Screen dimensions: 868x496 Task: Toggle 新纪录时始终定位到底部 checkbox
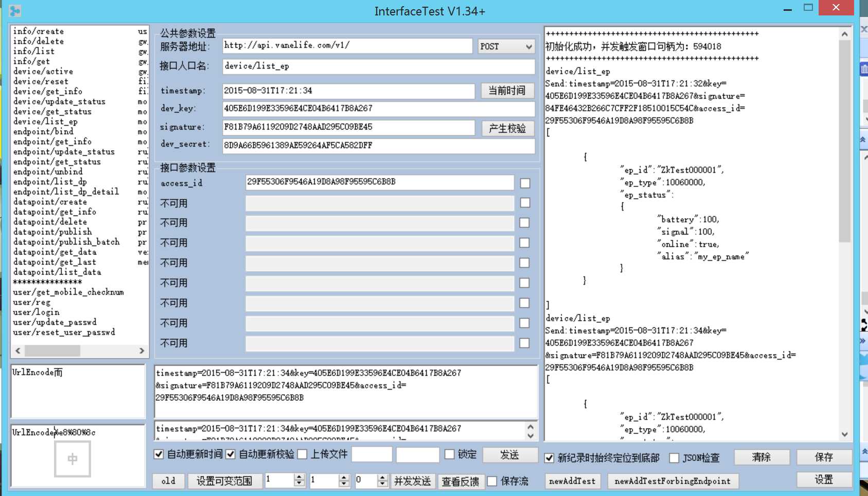point(550,458)
